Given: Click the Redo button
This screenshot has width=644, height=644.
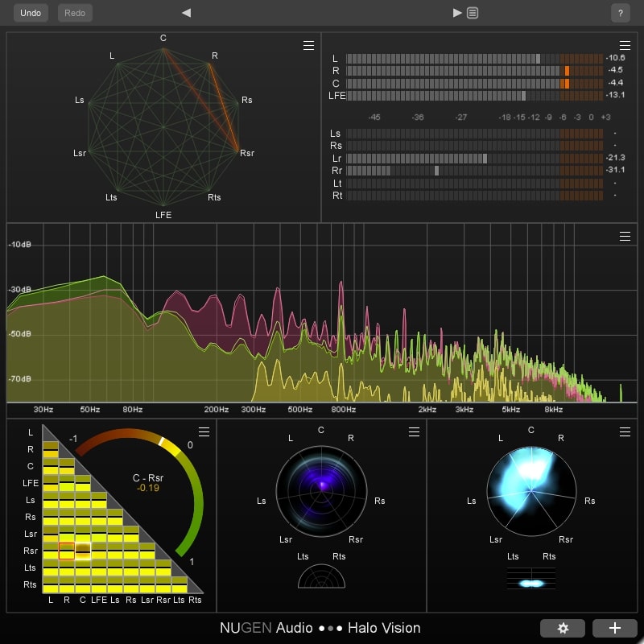Looking at the screenshot, I should [x=74, y=12].
